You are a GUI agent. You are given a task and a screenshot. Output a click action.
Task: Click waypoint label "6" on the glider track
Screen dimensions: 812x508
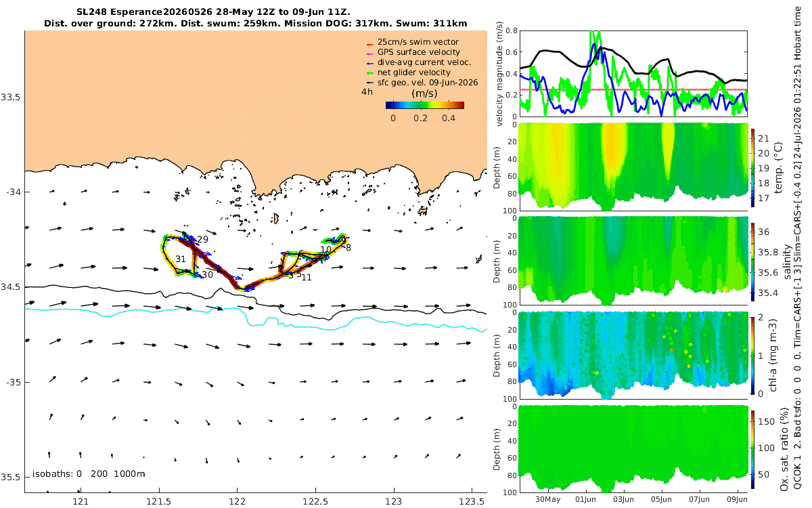(x=300, y=253)
